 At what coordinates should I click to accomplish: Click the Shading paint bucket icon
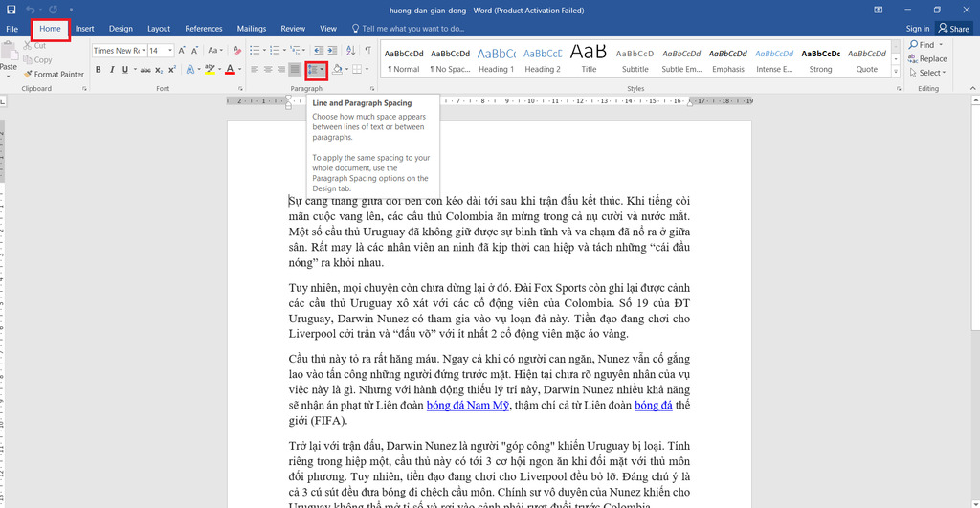[x=338, y=69]
